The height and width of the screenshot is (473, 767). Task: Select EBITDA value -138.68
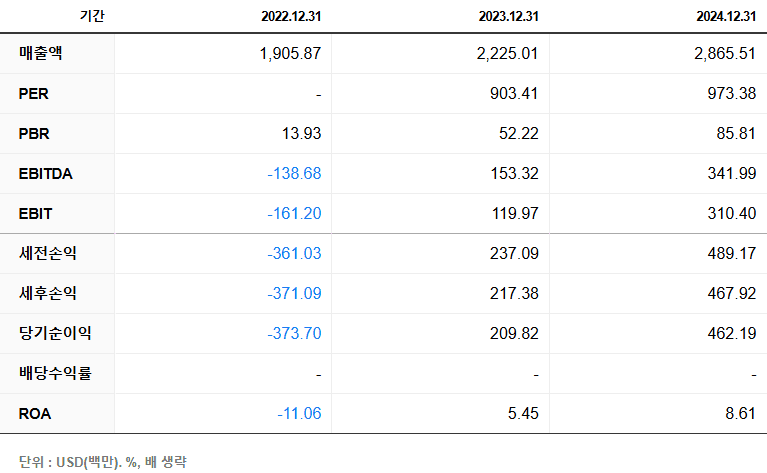pyautogui.click(x=294, y=174)
